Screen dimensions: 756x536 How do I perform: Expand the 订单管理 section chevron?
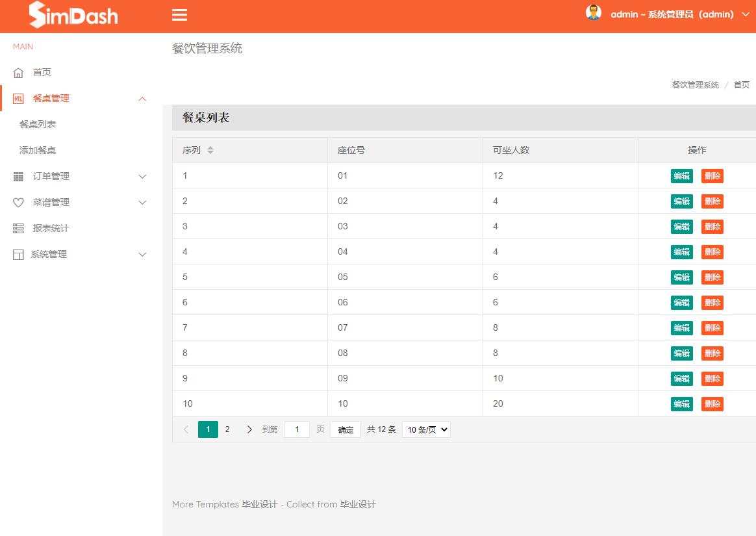(142, 176)
